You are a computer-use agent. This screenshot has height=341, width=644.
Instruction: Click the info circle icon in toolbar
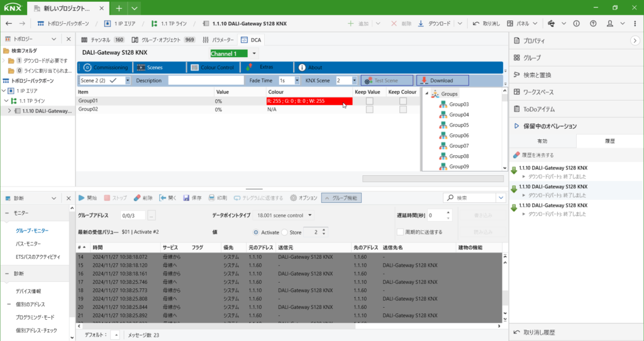click(x=577, y=24)
